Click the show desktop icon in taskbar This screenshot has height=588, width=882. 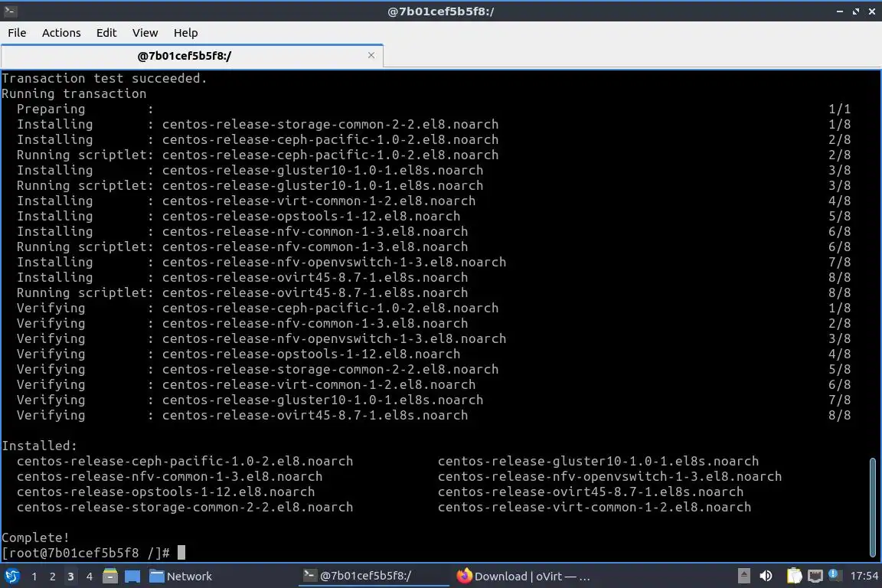[132, 577]
